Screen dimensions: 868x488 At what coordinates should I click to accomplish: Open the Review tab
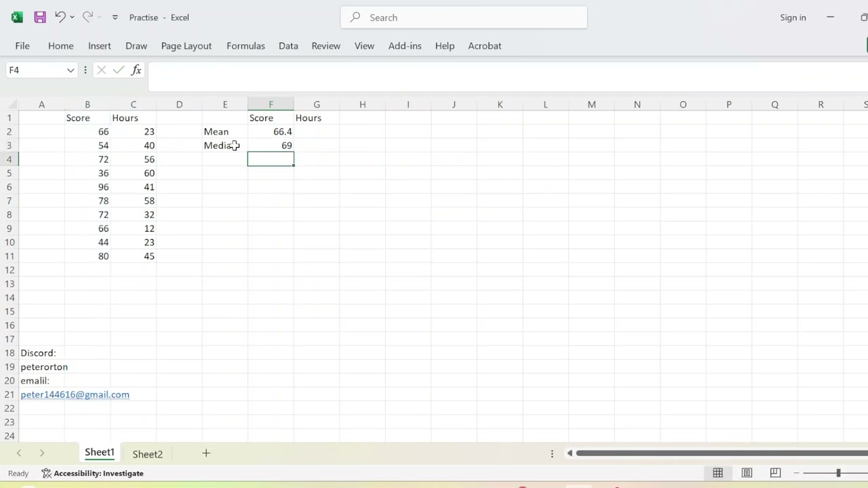pyautogui.click(x=325, y=45)
